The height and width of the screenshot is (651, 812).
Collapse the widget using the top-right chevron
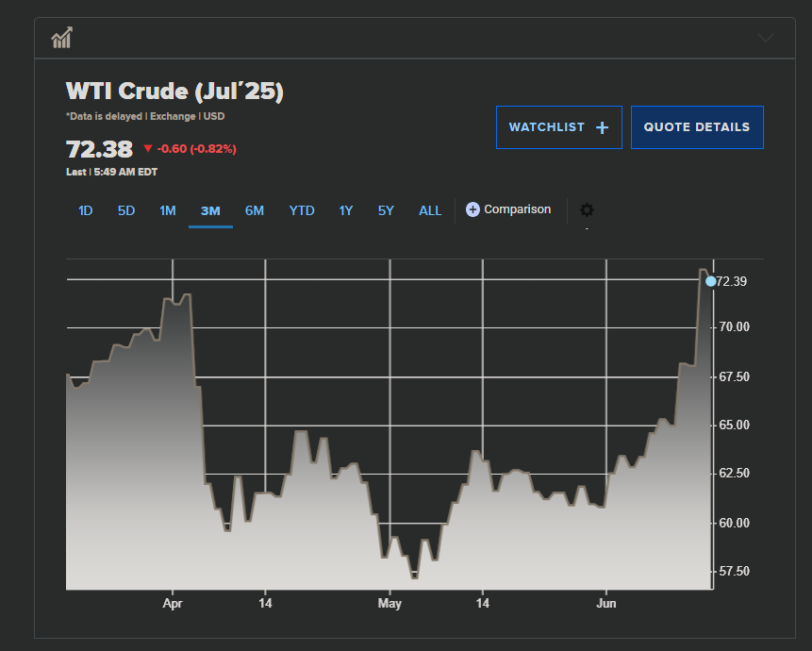pos(766,38)
